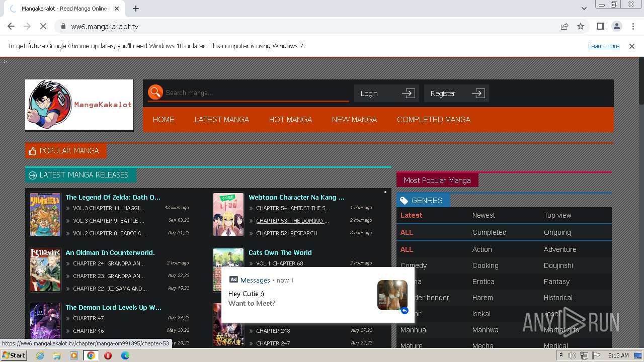The height and width of the screenshot is (362, 644).
Task: Click the Windows Start button
Action: point(14,355)
